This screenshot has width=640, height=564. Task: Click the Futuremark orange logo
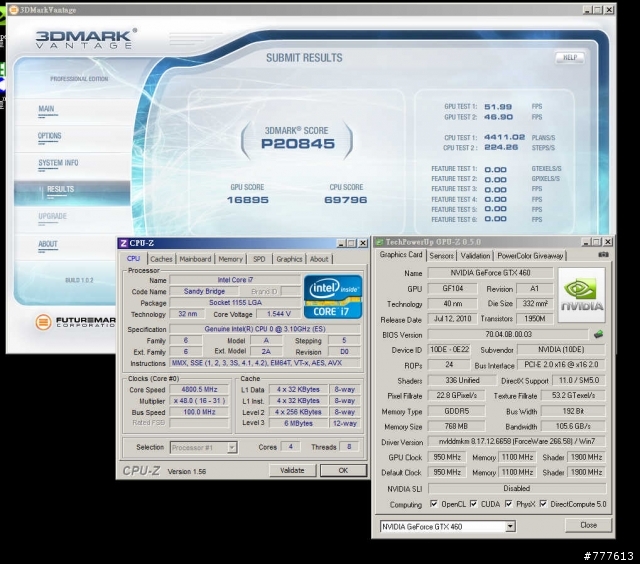pos(43,322)
